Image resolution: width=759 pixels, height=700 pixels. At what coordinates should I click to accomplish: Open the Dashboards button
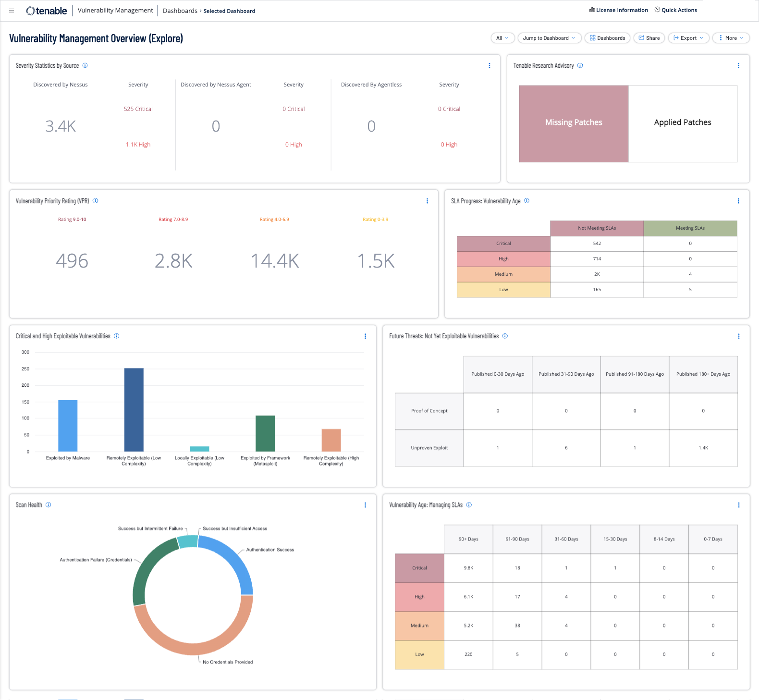607,38
